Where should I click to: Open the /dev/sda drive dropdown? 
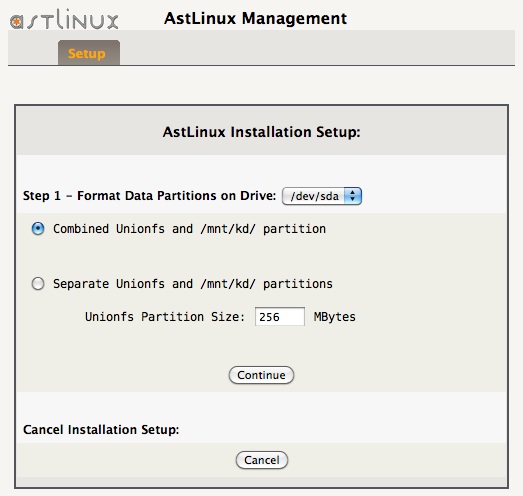click(x=322, y=196)
